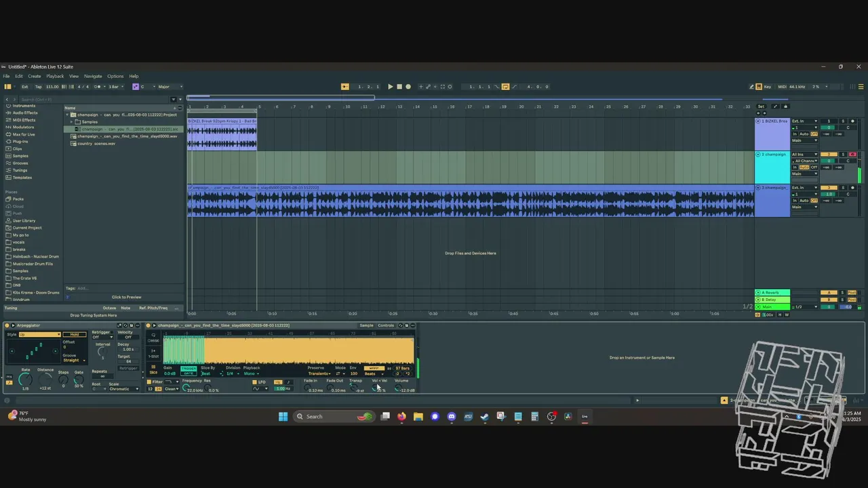Toggle the Ext sync button

pyautogui.click(x=25, y=87)
